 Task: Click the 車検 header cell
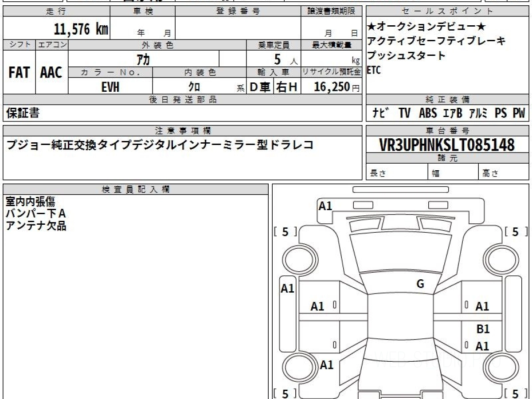[143, 12]
